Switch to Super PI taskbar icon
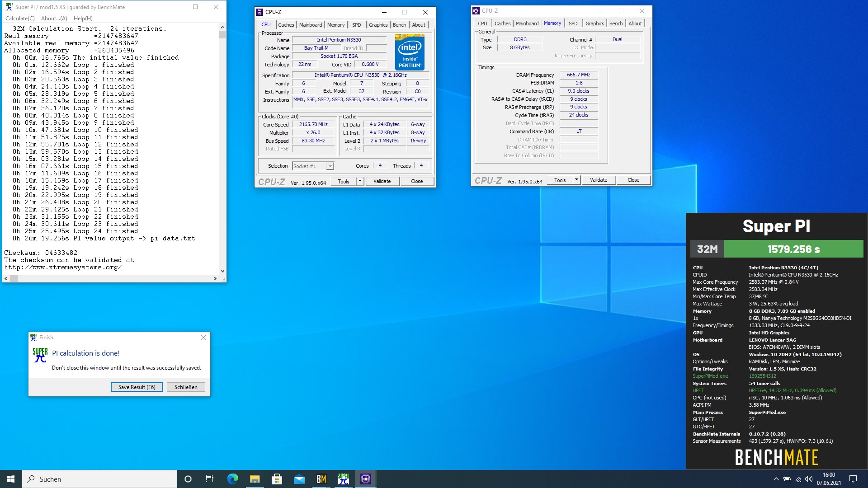 pos(343,479)
